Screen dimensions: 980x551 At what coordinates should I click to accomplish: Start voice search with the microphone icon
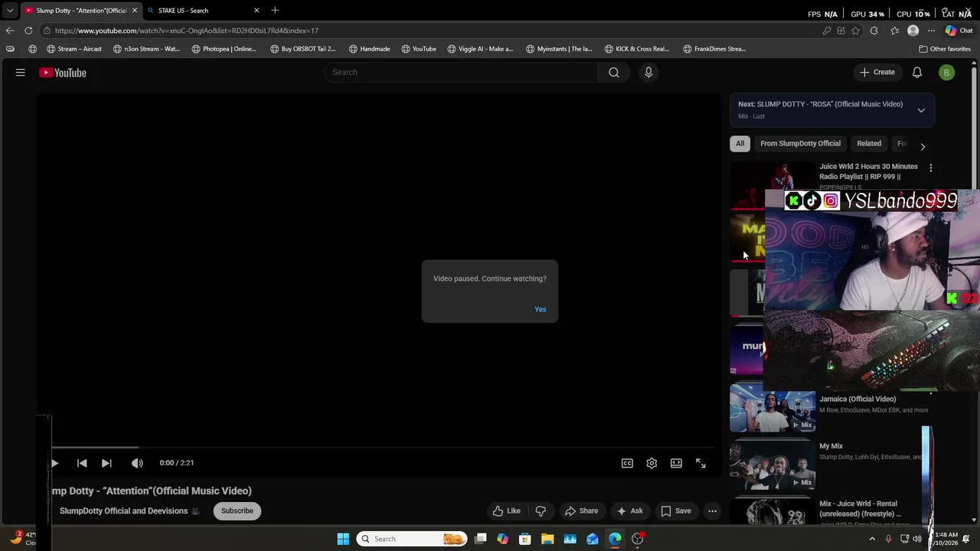click(648, 72)
